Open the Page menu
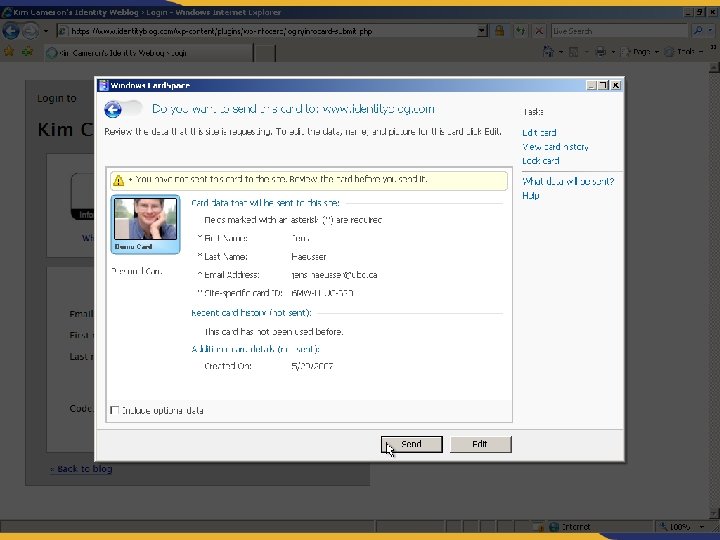 [640, 52]
